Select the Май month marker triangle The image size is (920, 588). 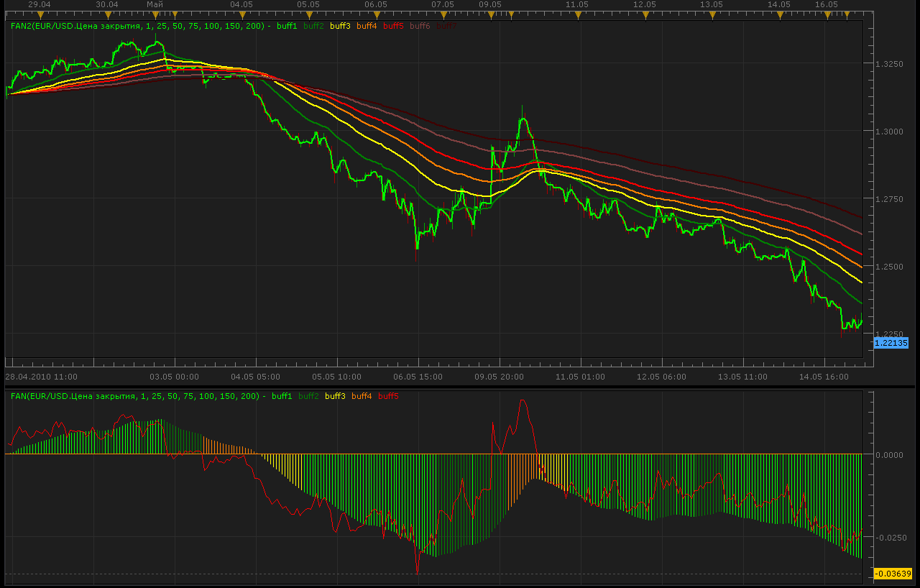[x=155, y=14]
